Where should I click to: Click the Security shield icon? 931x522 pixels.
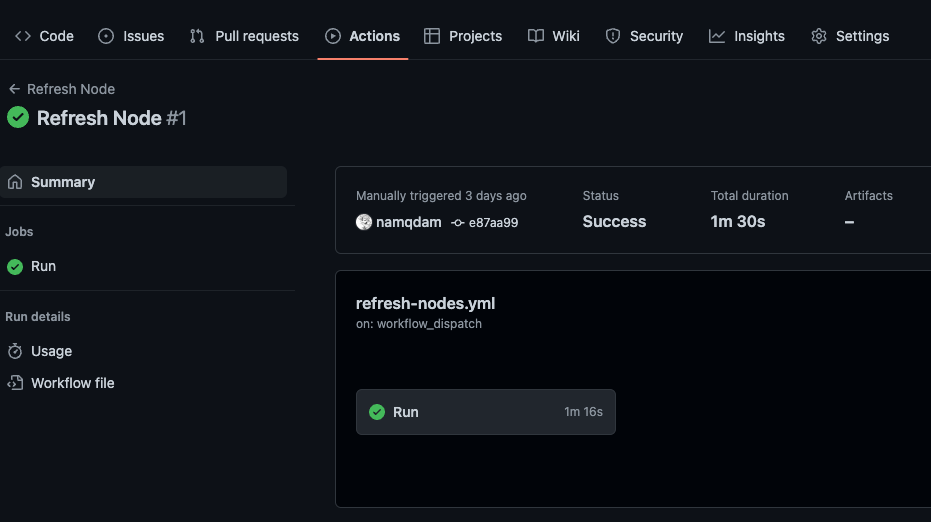pos(613,36)
